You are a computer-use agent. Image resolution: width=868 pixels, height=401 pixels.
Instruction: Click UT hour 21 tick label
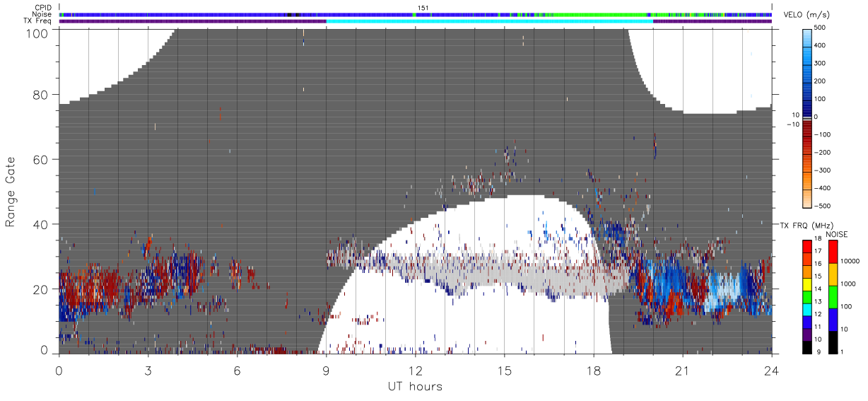[x=682, y=370]
